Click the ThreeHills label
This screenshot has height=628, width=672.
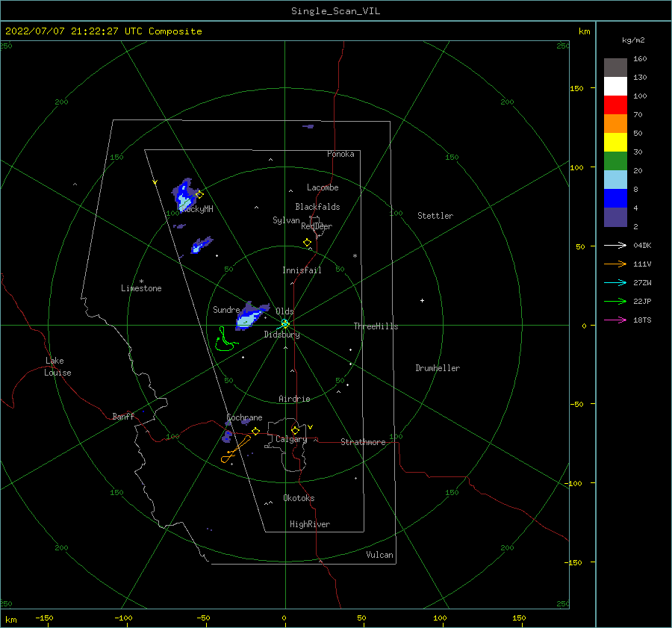[x=376, y=326]
